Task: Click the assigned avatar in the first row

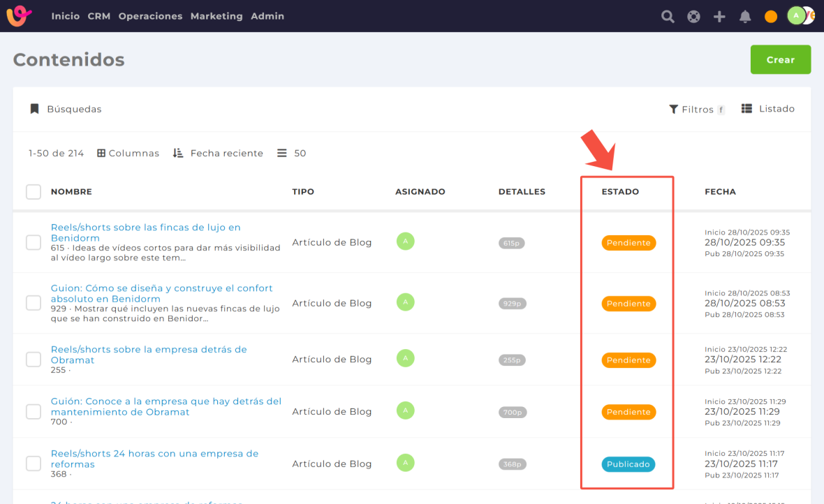Action: 405,242
